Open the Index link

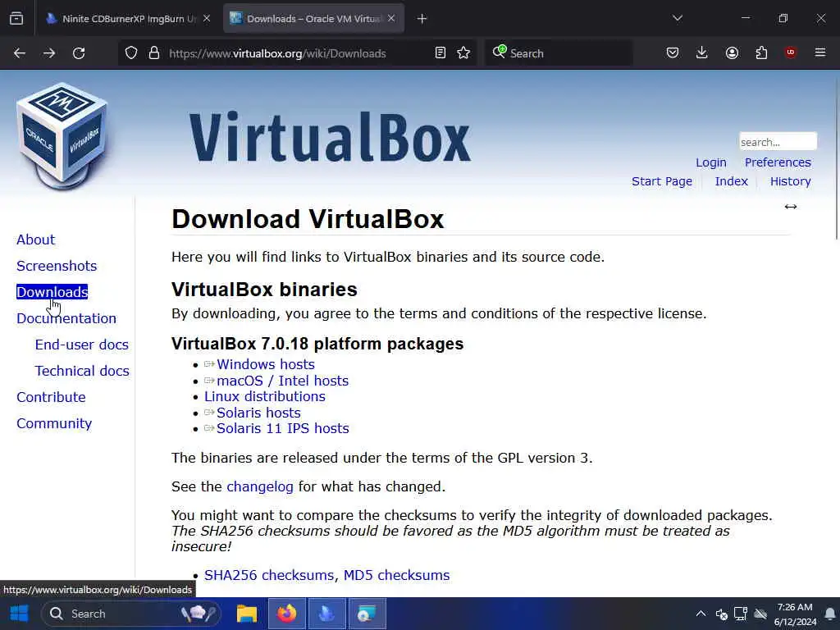[x=731, y=181]
